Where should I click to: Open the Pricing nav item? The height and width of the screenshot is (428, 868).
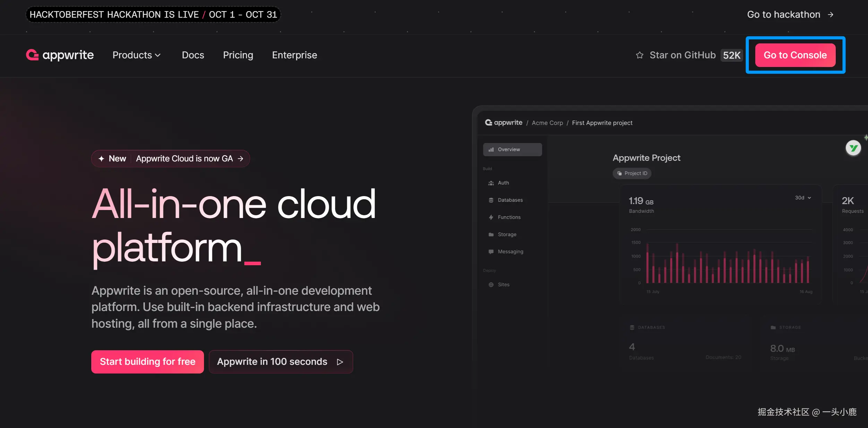238,55
